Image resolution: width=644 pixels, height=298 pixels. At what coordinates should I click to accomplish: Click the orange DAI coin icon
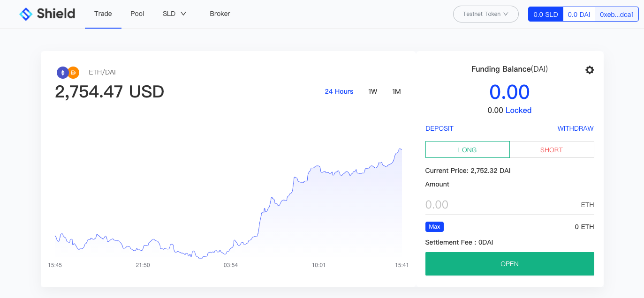click(74, 73)
